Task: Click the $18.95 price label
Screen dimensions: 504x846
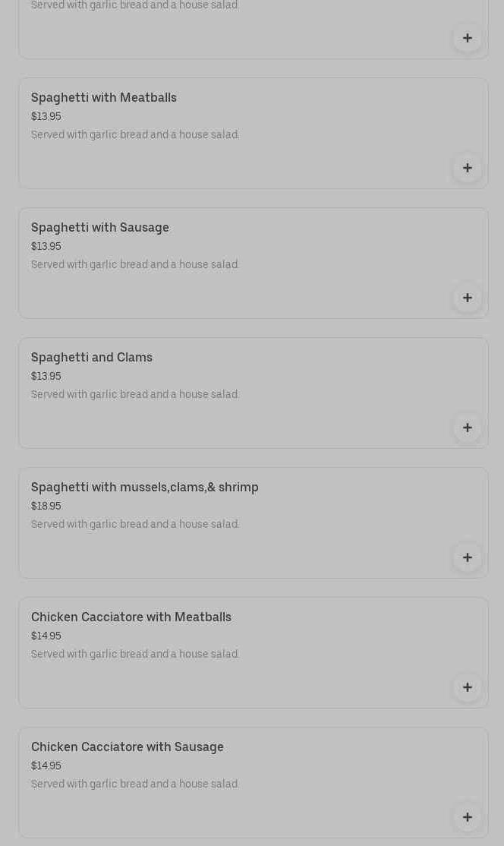Action: [x=46, y=506]
